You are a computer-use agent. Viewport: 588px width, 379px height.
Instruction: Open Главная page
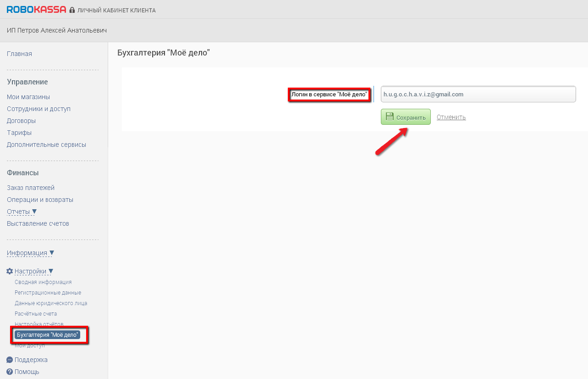(x=19, y=54)
